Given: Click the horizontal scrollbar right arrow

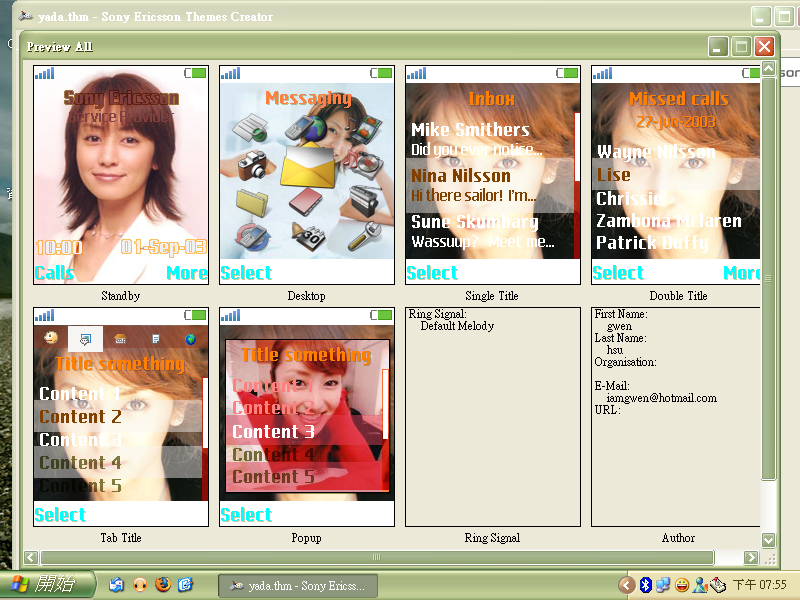Looking at the screenshot, I should [751, 557].
